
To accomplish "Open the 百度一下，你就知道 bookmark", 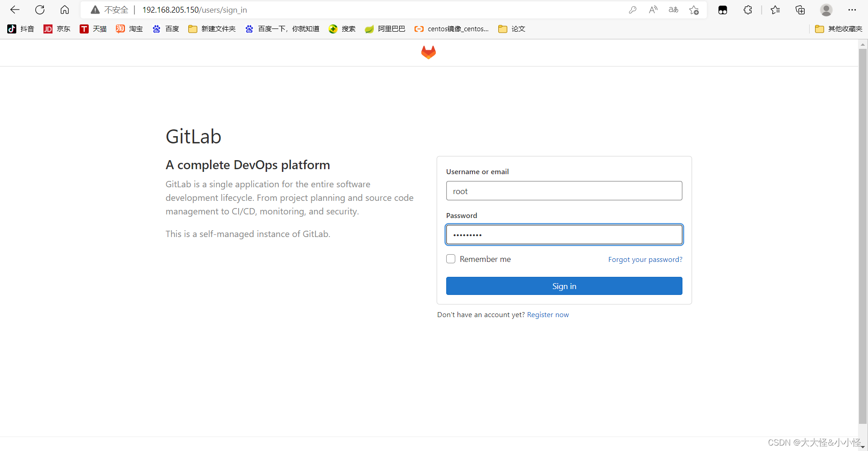I will click(282, 29).
